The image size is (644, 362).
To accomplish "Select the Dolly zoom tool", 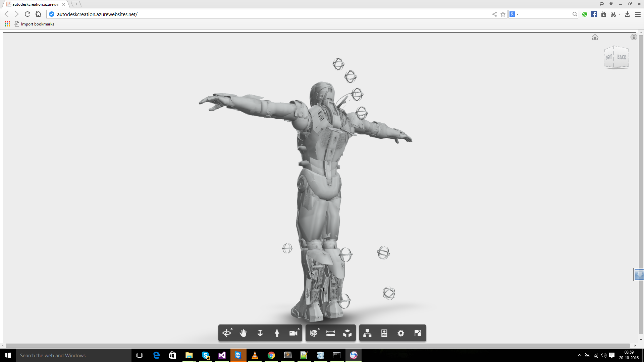I will pos(260,333).
